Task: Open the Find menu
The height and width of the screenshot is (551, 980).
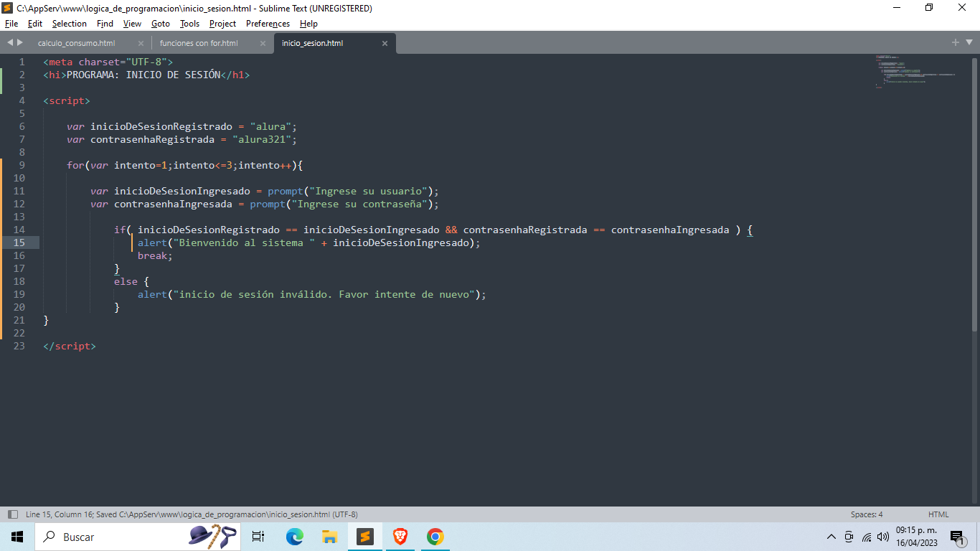Action: pyautogui.click(x=105, y=24)
